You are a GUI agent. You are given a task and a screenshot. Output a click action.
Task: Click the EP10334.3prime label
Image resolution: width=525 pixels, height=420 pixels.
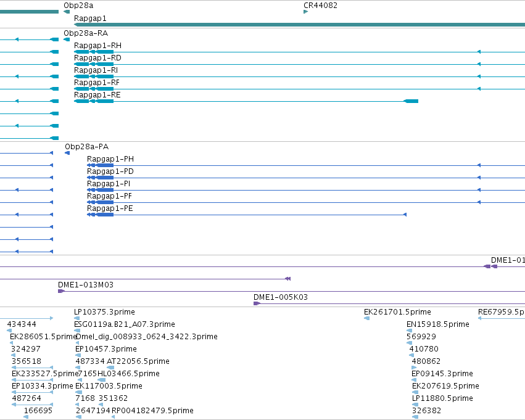tap(42, 387)
